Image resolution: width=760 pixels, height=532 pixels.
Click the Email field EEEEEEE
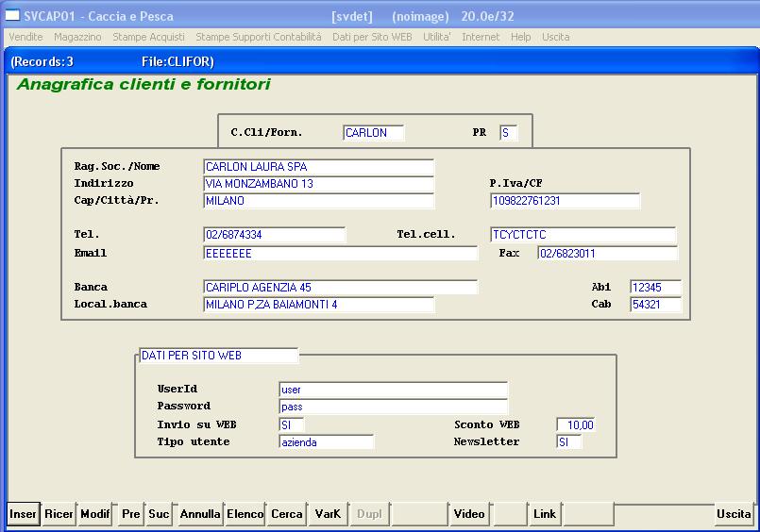[340, 254]
